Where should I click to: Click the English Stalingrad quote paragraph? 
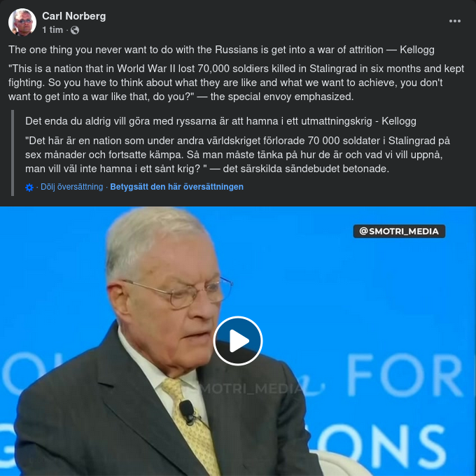[236, 83]
